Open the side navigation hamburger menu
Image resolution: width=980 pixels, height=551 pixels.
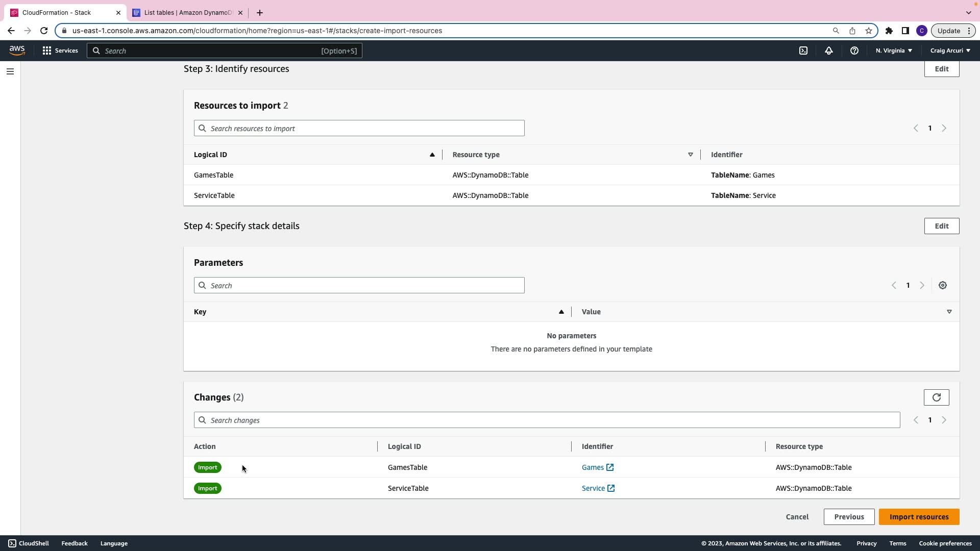[x=10, y=71]
